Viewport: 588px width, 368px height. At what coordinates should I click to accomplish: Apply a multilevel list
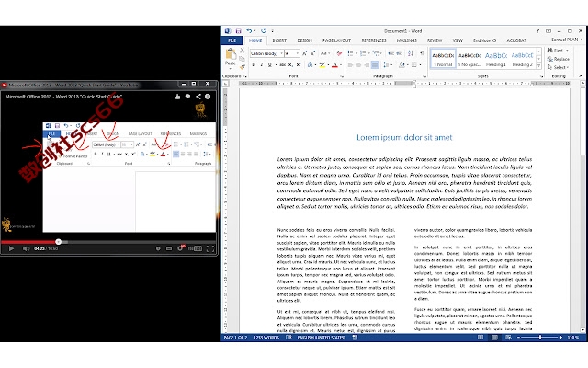pyautogui.click(x=376, y=53)
